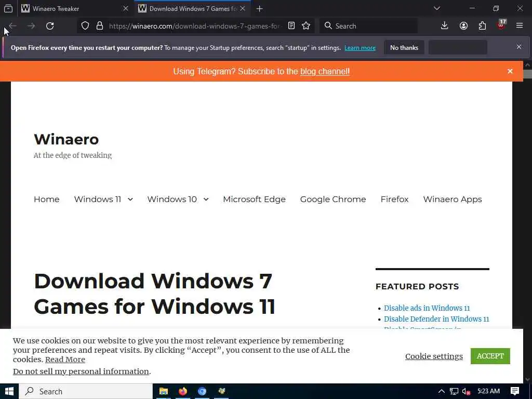Open the Downloads panel

click(445, 26)
